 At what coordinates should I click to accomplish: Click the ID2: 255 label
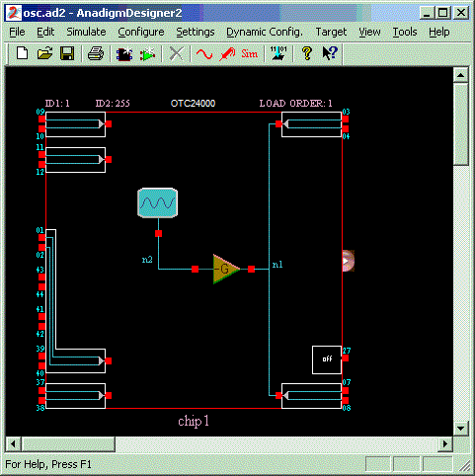(113, 104)
